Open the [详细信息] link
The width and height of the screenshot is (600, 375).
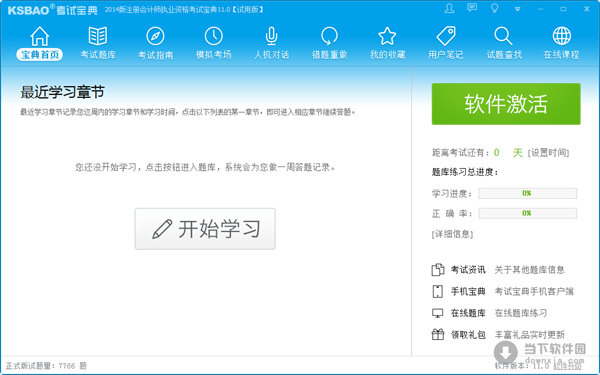coord(452,234)
